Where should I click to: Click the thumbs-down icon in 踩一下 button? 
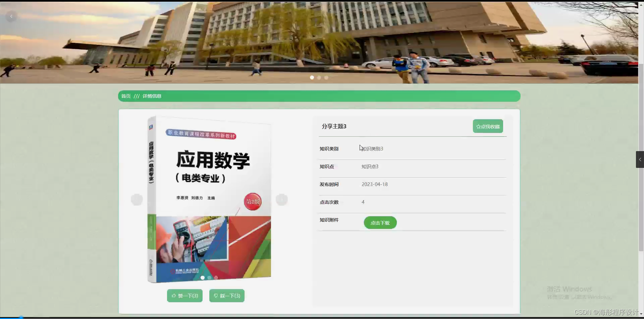coord(216,295)
